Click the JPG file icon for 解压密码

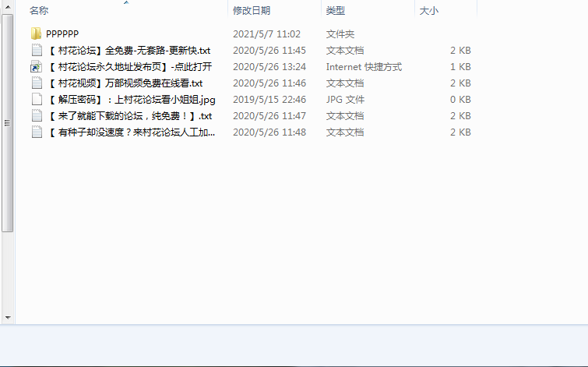tap(36, 100)
